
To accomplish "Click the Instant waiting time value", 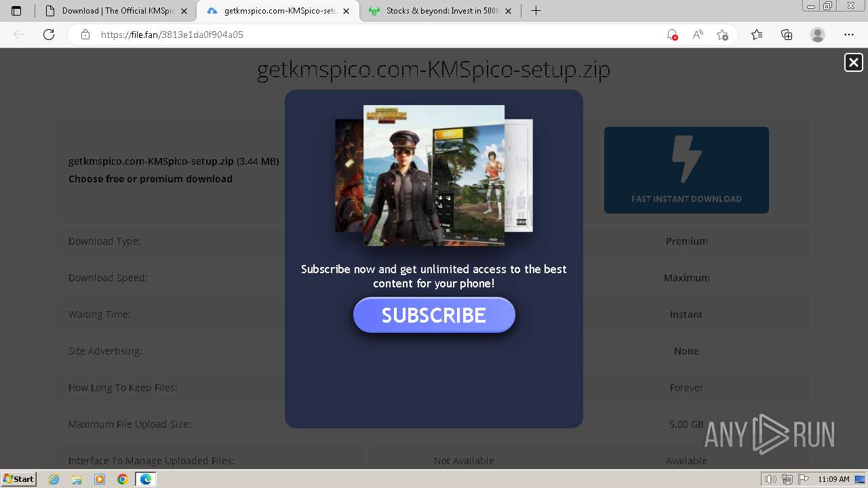I will pos(686,314).
